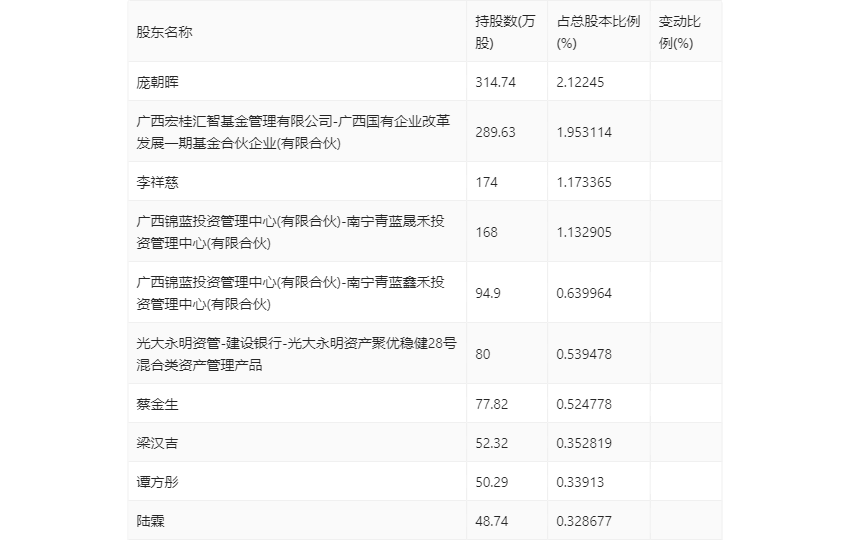
Task: Click holding value 52.32
Action: click(492, 443)
